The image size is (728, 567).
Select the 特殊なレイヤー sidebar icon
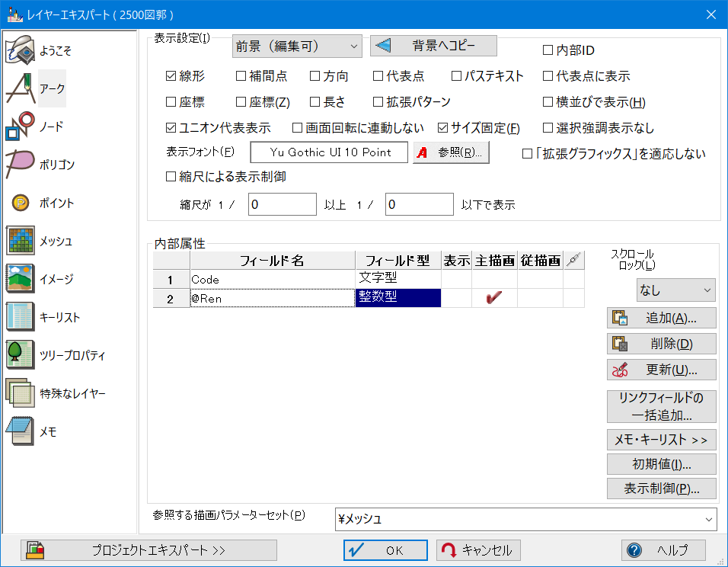coord(20,393)
